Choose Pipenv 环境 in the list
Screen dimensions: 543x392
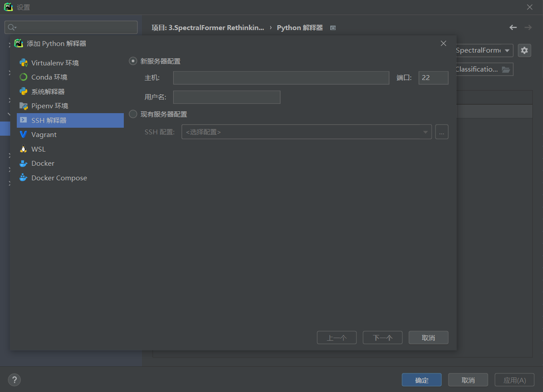(x=70, y=106)
